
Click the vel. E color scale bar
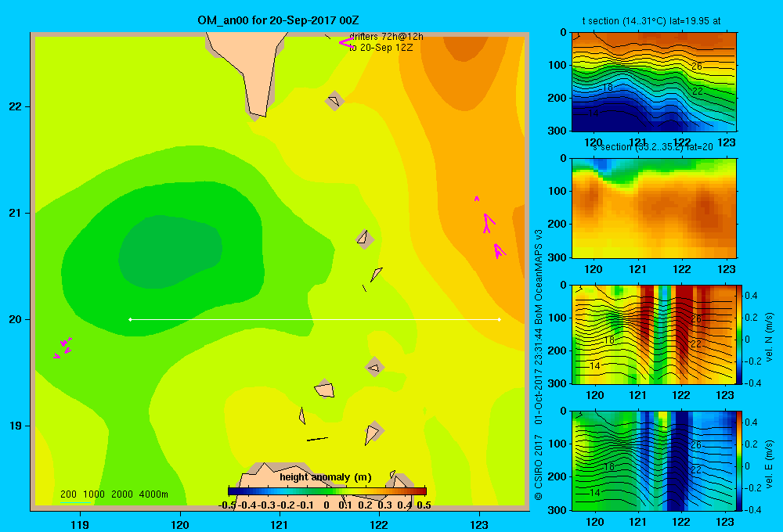[740, 461]
